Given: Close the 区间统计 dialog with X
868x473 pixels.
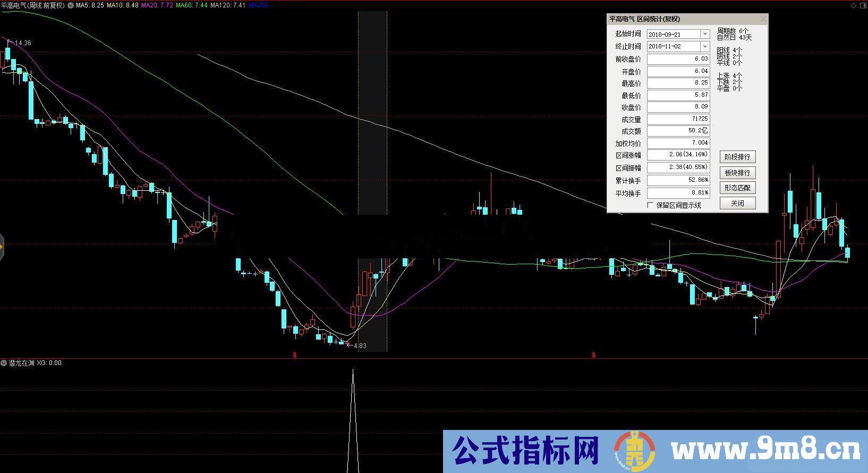Looking at the screenshot, I should pyautogui.click(x=763, y=19).
